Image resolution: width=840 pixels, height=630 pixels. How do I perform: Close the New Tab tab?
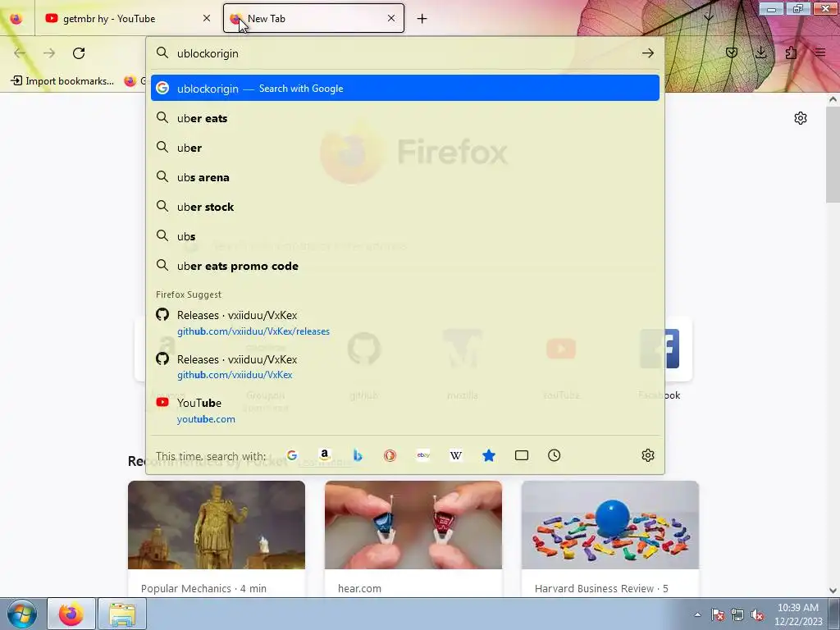point(391,18)
